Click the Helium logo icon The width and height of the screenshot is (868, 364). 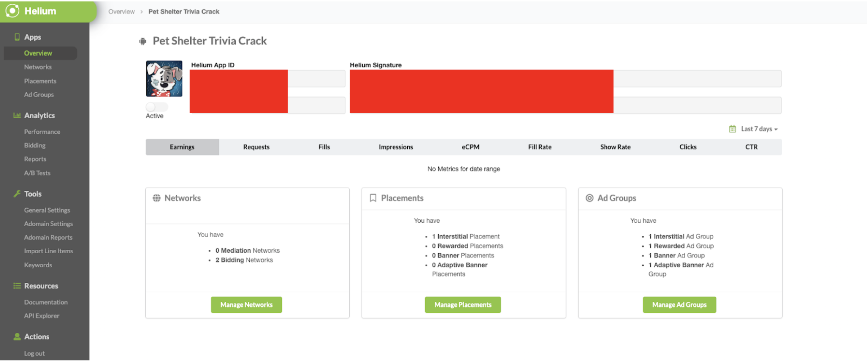click(x=12, y=11)
